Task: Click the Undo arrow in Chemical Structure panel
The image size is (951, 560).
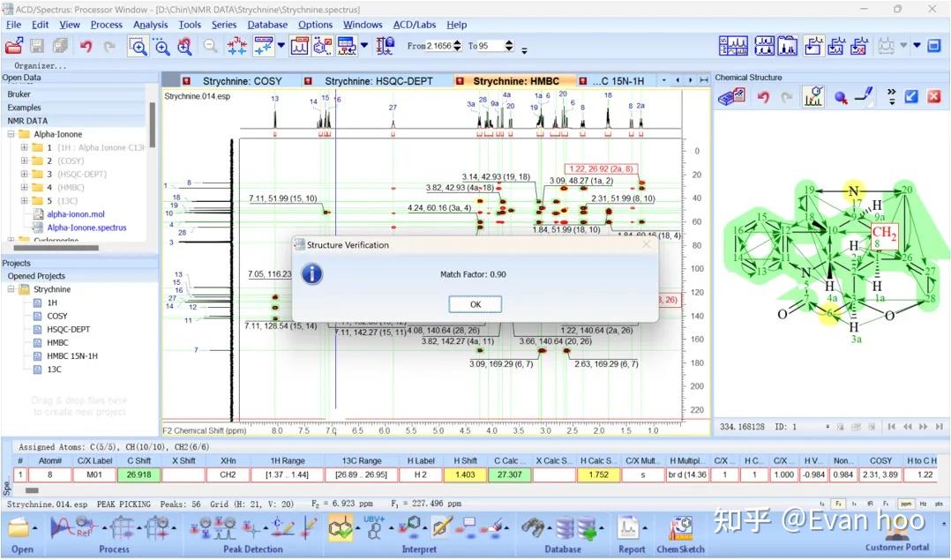Action: click(764, 95)
